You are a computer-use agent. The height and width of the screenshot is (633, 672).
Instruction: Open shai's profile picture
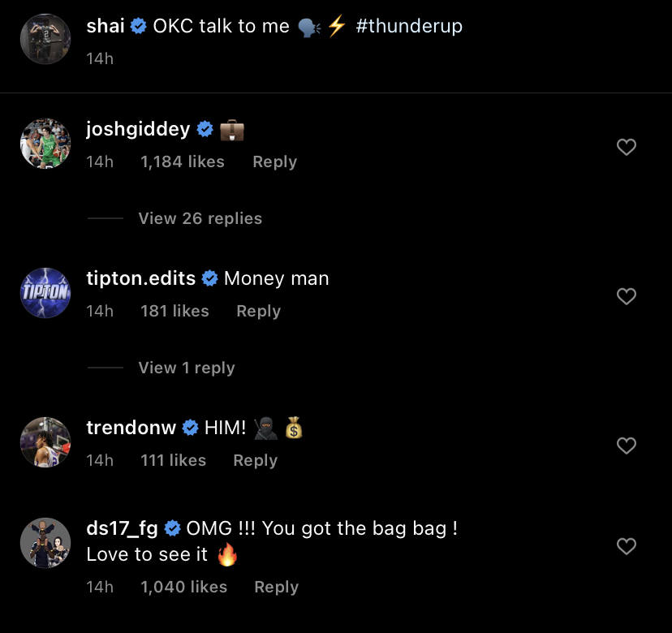(45, 38)
